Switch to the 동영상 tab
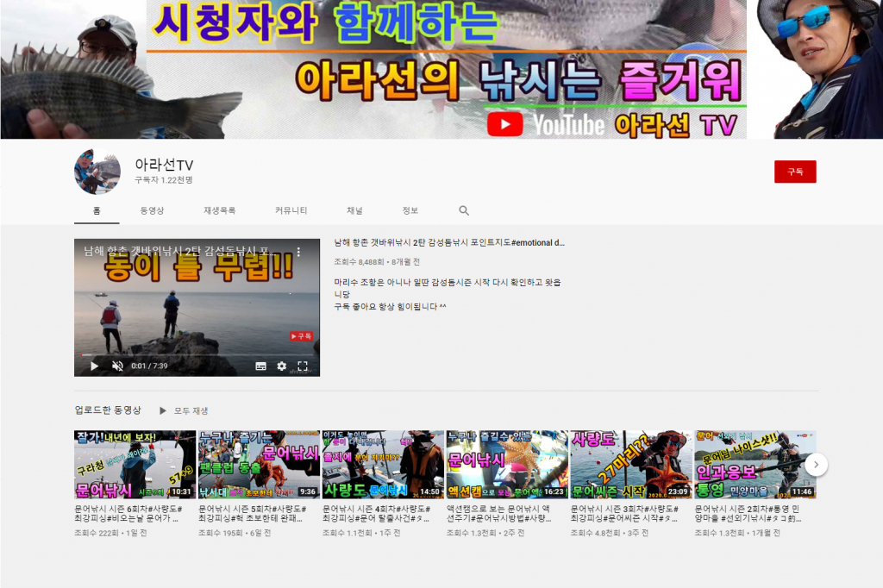 coord(152,210)
